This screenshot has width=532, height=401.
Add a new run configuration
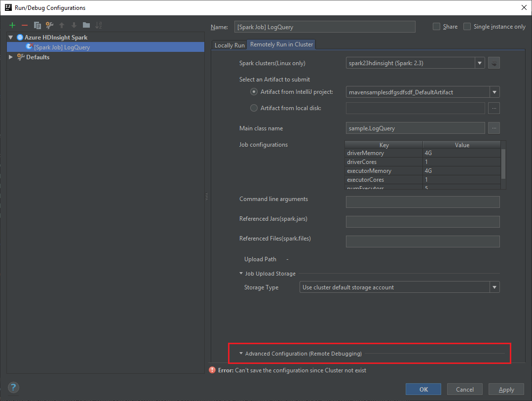click(12, 25)
